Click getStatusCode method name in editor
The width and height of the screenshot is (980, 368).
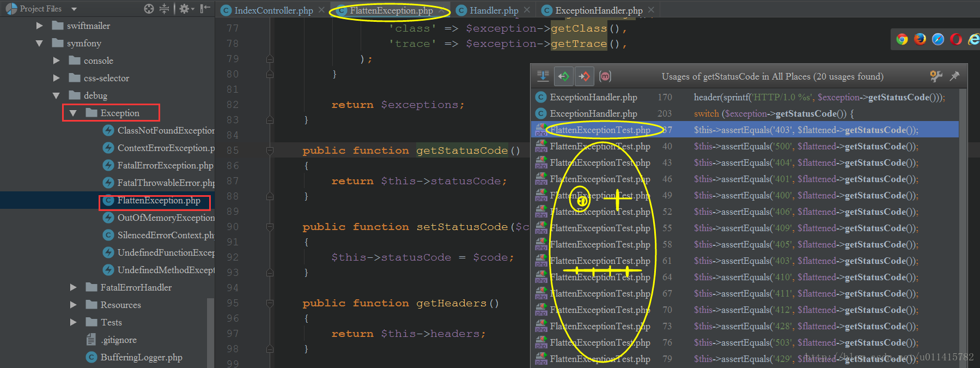pos(462,150)
